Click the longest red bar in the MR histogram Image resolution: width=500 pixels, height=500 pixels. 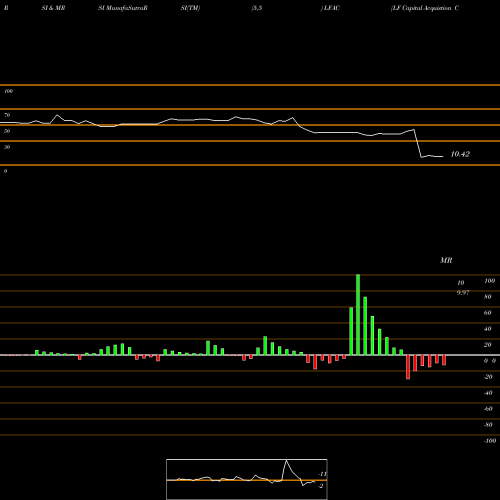(408, 367)
